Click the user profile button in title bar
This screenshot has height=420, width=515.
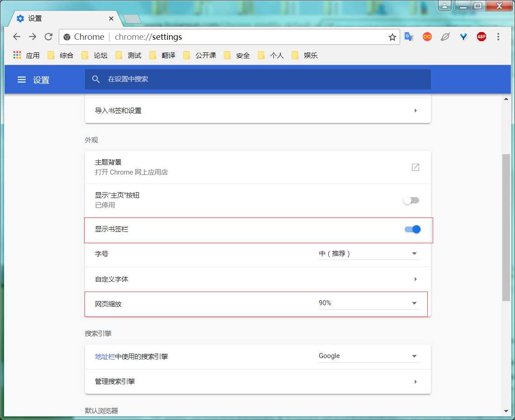coord(444,5)
